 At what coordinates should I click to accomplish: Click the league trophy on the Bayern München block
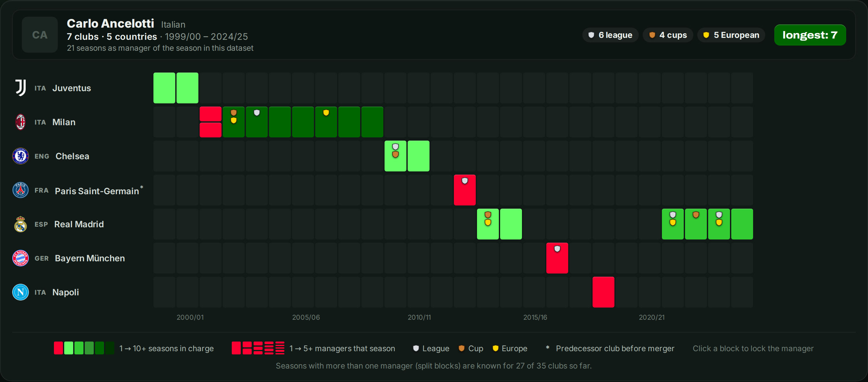point(557,249)
